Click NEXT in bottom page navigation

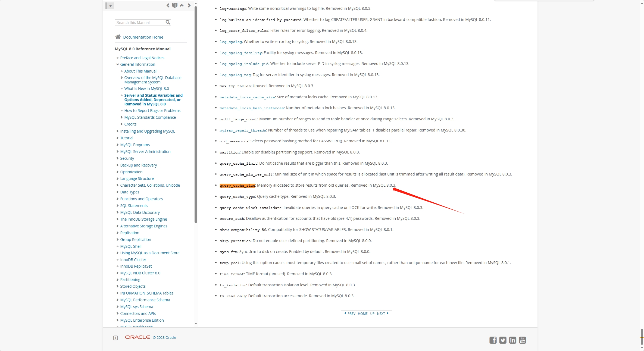coord(383,314)
